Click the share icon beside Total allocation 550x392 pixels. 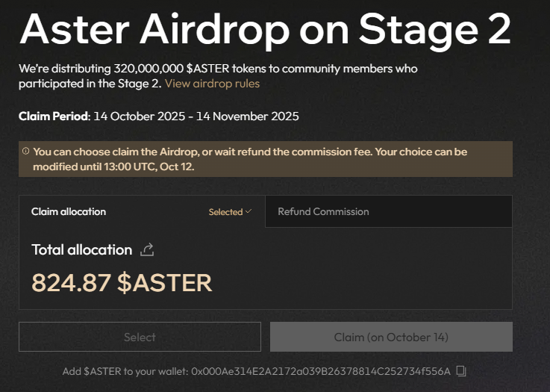(147, 250)
